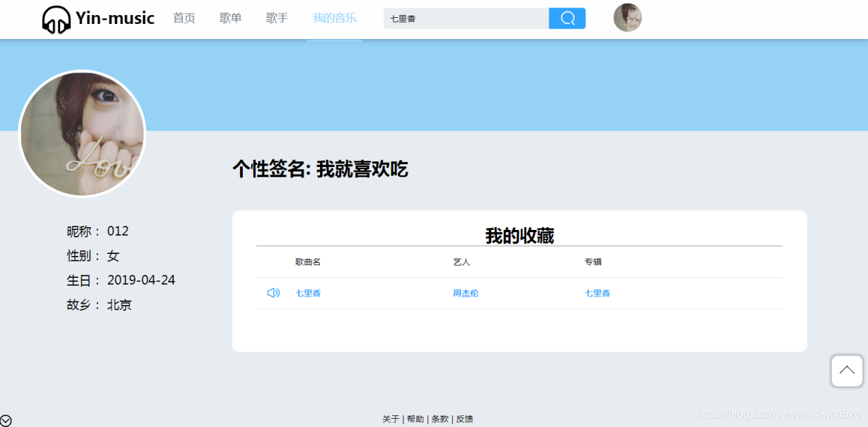Click the Yin-music headphone logo icon
Image resolution: width=868 pixels, height=427 pixels.
point(56,19)
